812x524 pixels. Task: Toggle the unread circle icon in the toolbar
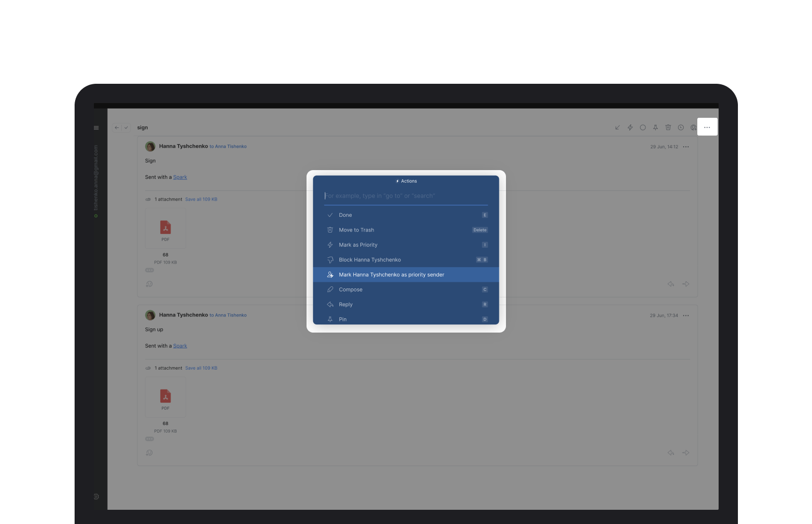click(x=642, y=127)
